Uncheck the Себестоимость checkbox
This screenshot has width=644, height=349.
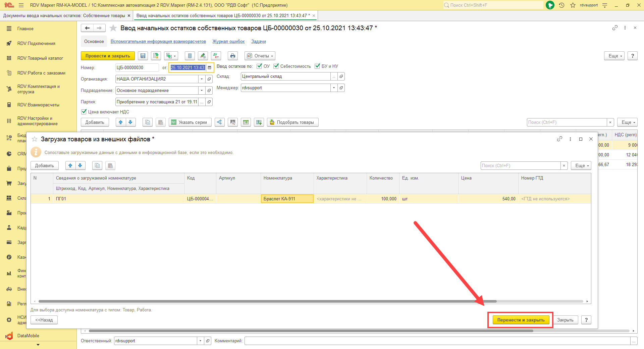click(x=276, y=66)
